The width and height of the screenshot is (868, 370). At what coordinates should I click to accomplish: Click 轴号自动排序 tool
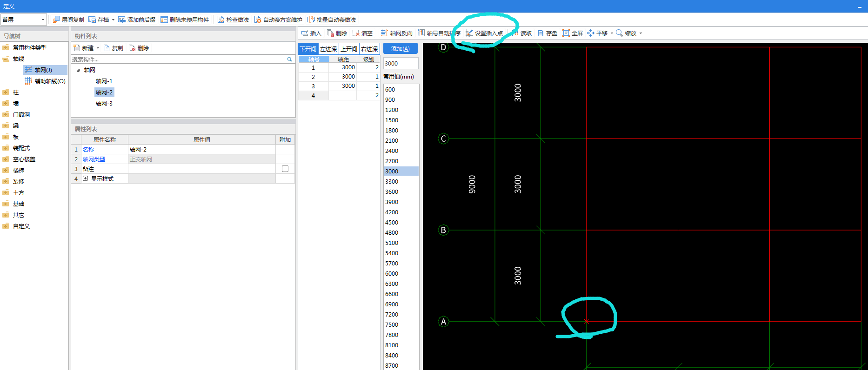(439, 33)
